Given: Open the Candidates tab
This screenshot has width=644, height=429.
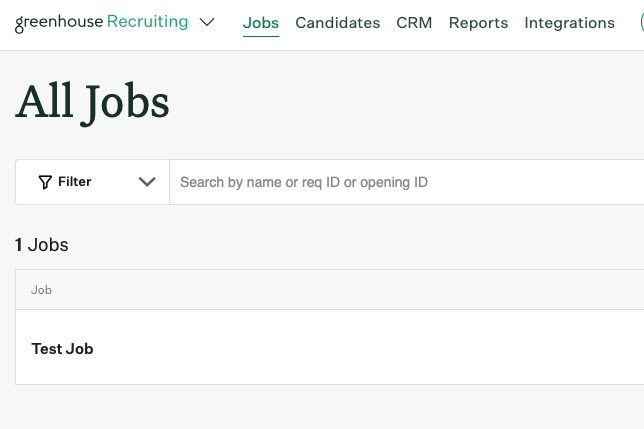Looking at the screenshot, I should tap(338, 23).
